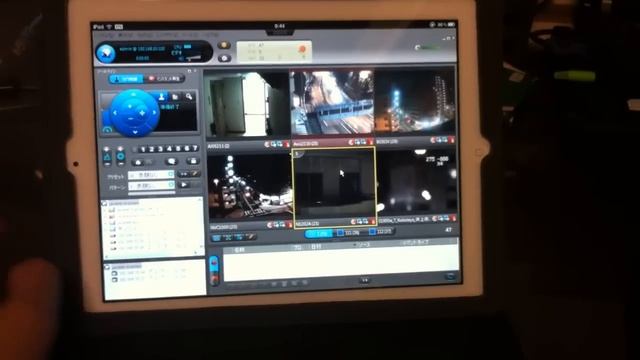
Task: Click the lower round button beside status panel
Action: coord(224,58)
